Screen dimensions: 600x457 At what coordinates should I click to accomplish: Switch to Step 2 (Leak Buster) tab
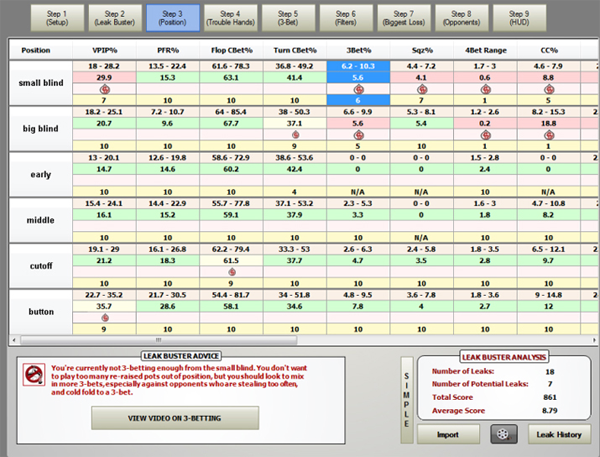tap(115, 18)
